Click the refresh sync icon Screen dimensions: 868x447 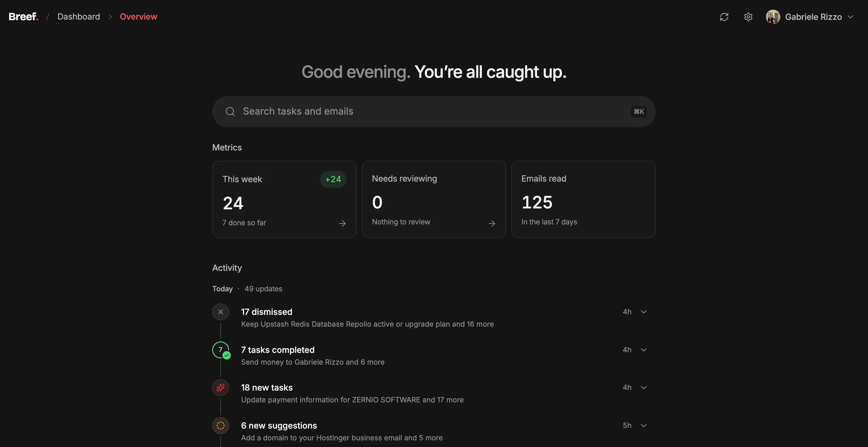[724, 17]
